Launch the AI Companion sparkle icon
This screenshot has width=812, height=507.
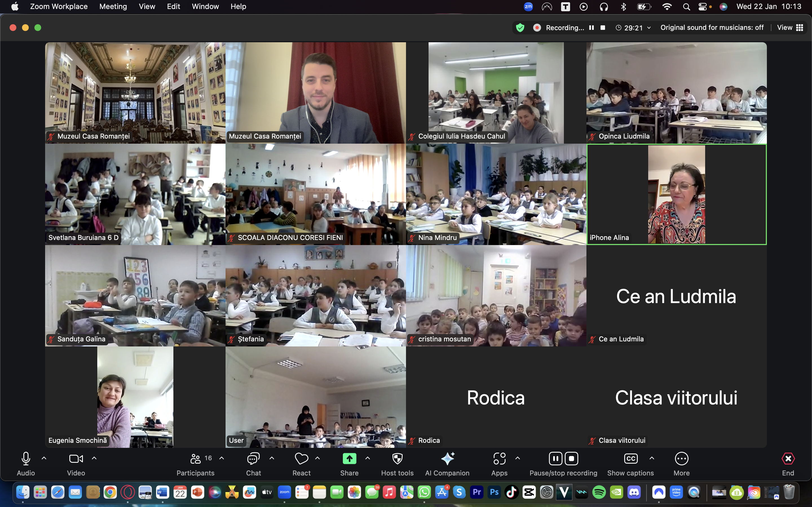[447, 459]
